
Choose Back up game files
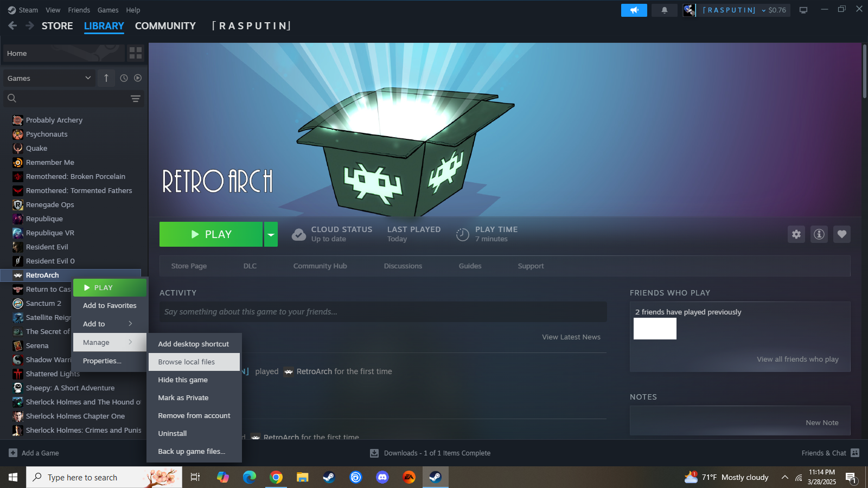pos(194,451)
